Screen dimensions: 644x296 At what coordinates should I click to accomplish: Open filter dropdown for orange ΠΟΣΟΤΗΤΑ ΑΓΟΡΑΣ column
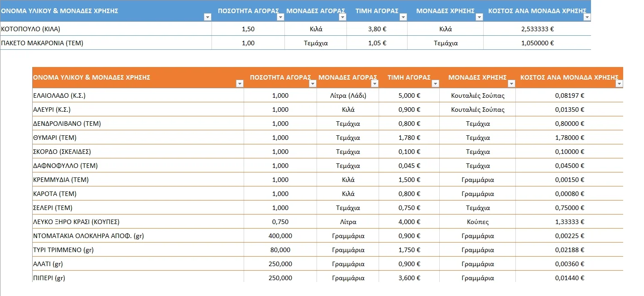tap(312, 84)
